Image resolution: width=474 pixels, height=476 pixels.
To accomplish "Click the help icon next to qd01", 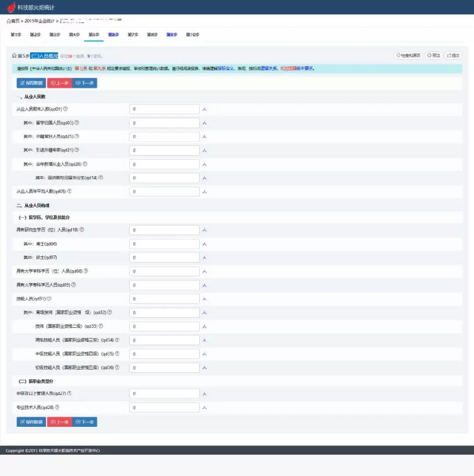I will [x=66, y=109].
